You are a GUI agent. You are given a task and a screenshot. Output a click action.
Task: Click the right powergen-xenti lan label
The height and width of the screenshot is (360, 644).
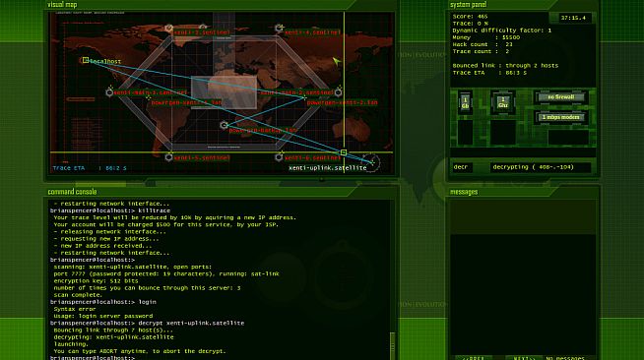(x=342, y=102)
